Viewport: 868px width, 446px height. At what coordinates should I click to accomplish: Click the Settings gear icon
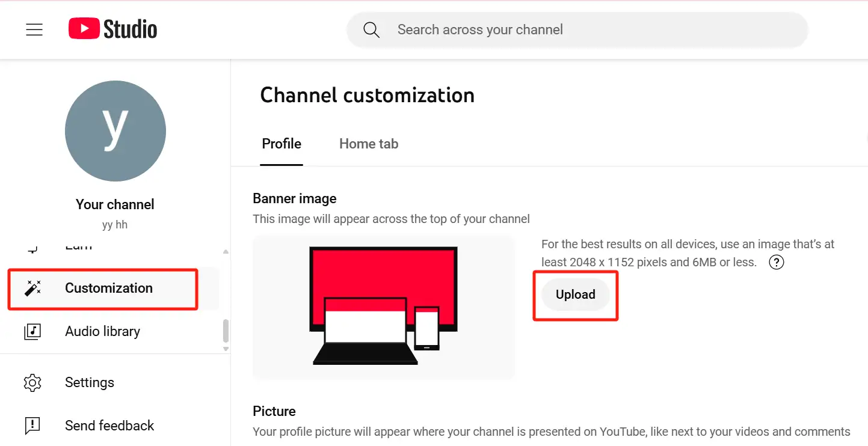pos(32,382)
